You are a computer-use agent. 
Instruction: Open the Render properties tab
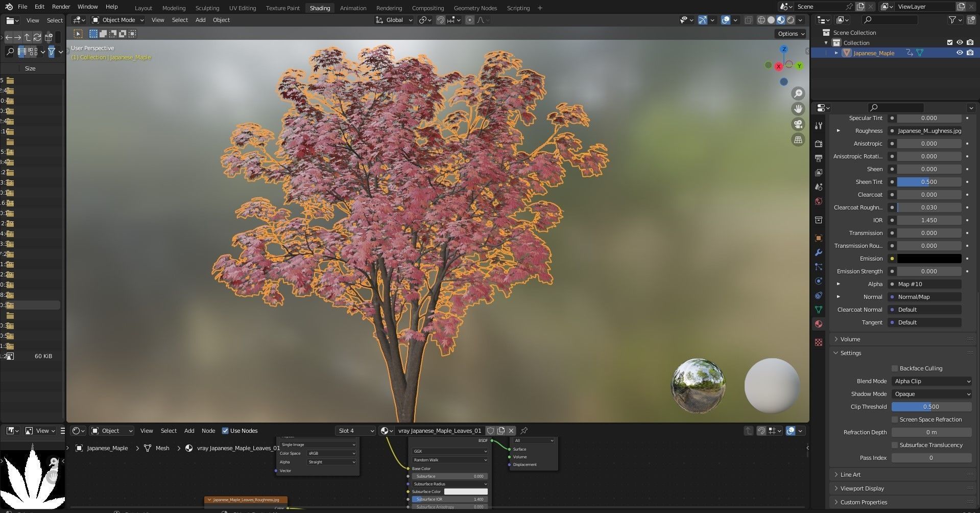coord(819,144)
